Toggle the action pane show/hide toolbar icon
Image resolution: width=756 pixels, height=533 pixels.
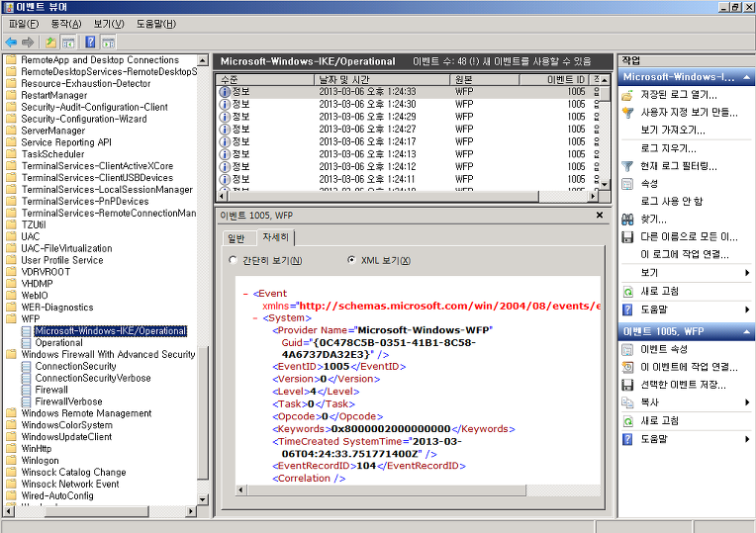[108, 43]
